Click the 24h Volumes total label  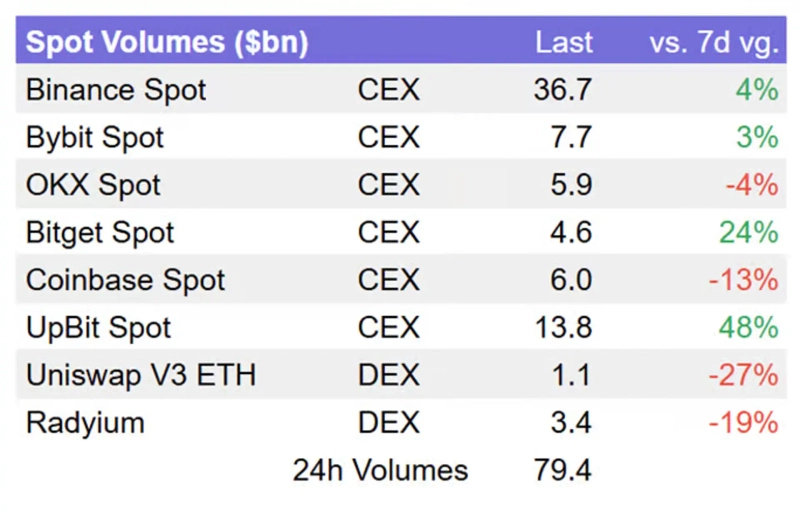(x=380, y=470)
